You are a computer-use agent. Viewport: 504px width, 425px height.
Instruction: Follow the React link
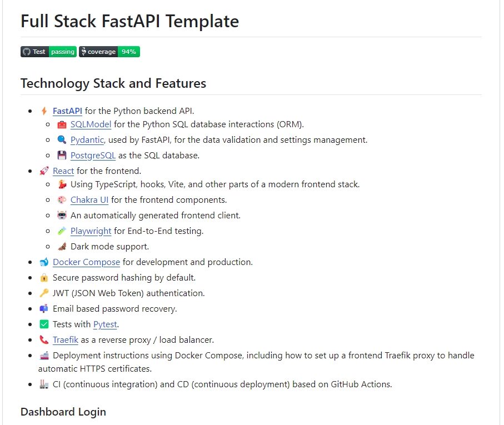(x=63, y=171)
